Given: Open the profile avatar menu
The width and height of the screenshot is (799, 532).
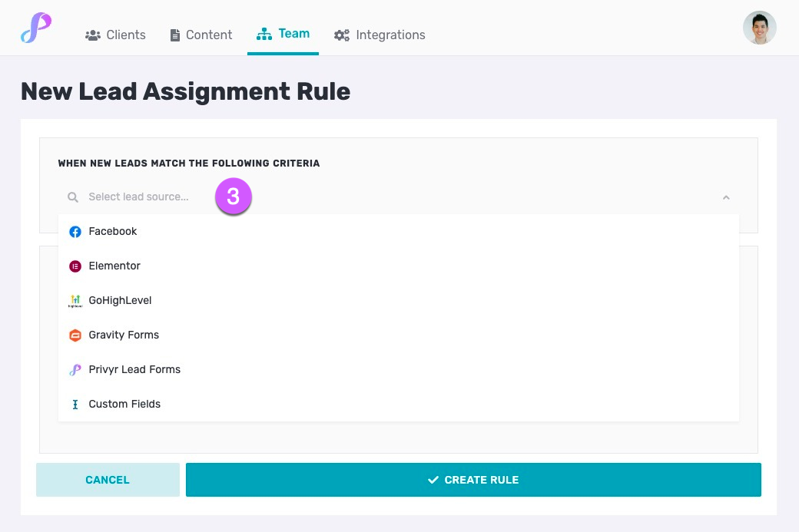Looking at the screenshot, I should pos(759,28).
